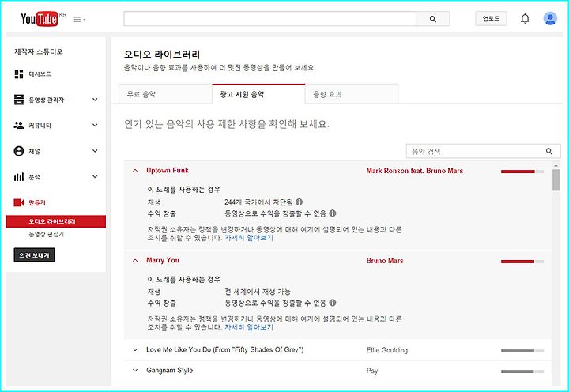
Task: Expand the 동영상 관리자 sidebar section
Action: 95,100
